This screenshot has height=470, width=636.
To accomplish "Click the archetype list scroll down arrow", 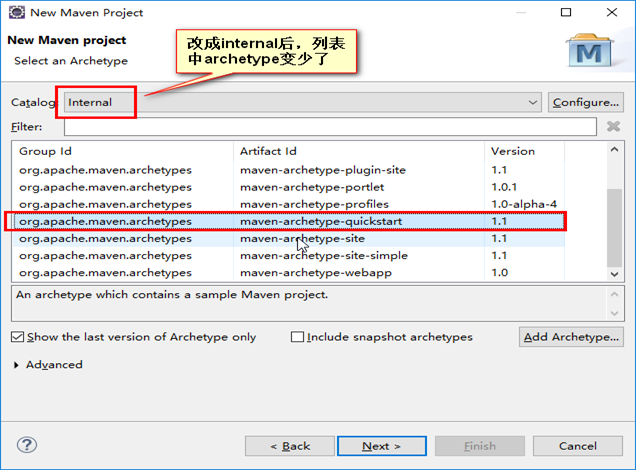I will [x=615, y=274].
